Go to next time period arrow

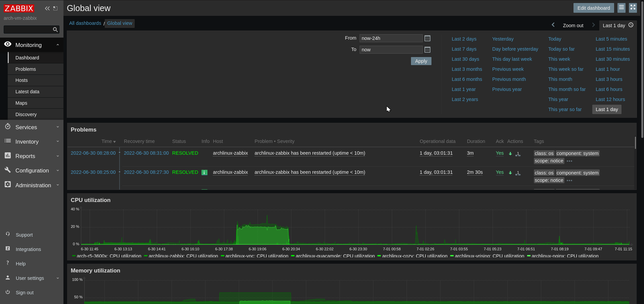593,25
